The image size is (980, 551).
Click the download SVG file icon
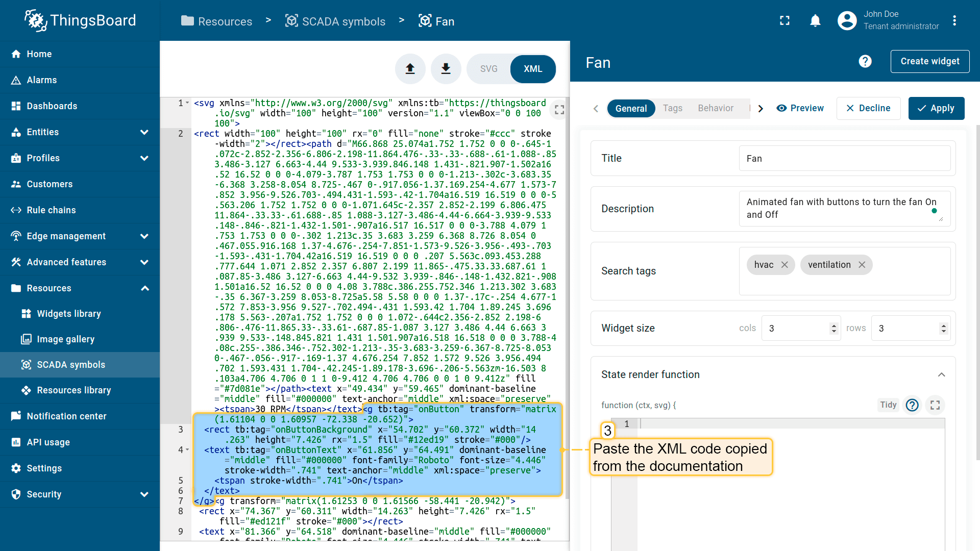pyautogui.click(x=446, y=69)
